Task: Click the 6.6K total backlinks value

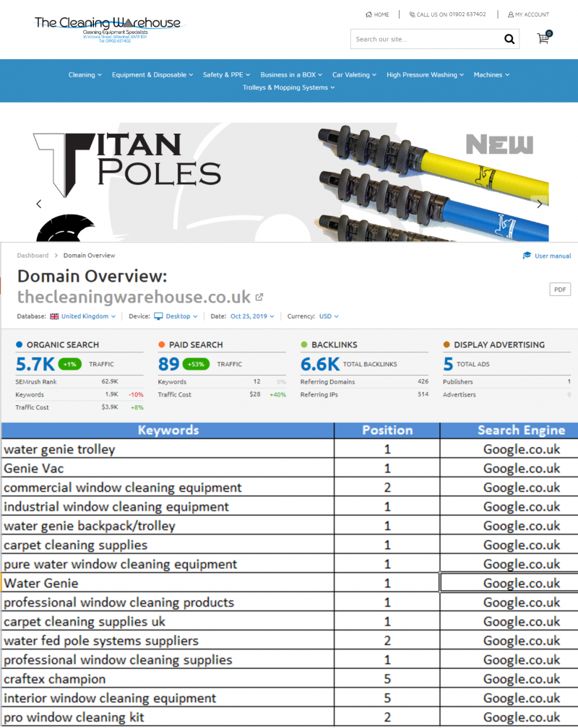Action: coord(320,364)
